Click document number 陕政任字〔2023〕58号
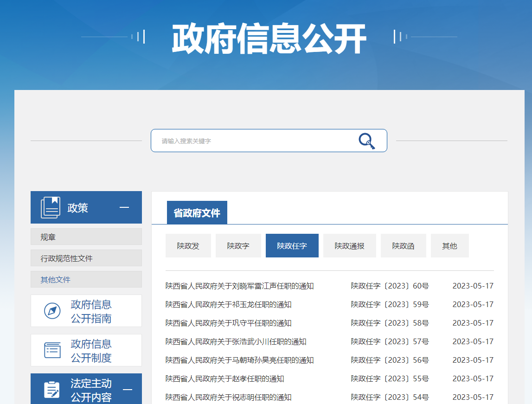Image resolution: width=532 pixels, height=404 pixels. click(x=390, y=323)
